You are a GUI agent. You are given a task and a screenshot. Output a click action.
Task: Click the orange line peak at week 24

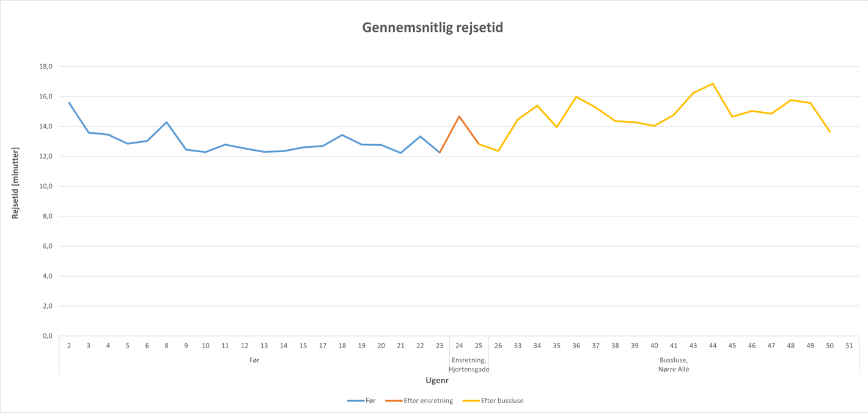(459, 117)
